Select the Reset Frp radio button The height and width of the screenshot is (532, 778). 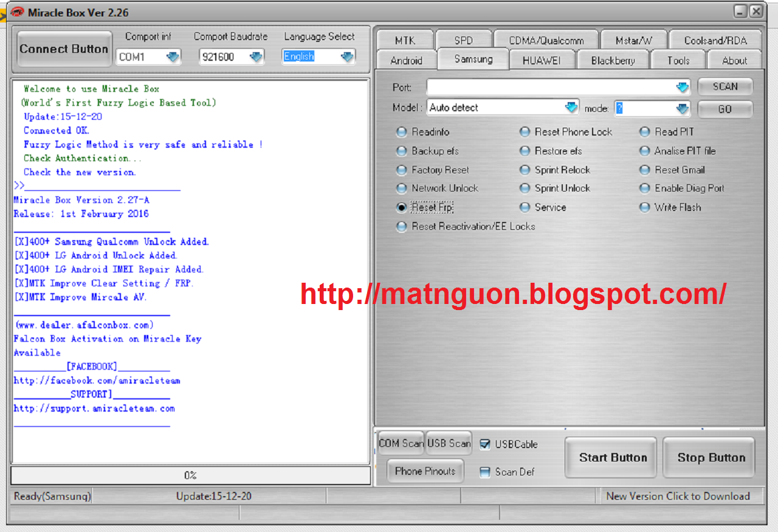(402, 207)
